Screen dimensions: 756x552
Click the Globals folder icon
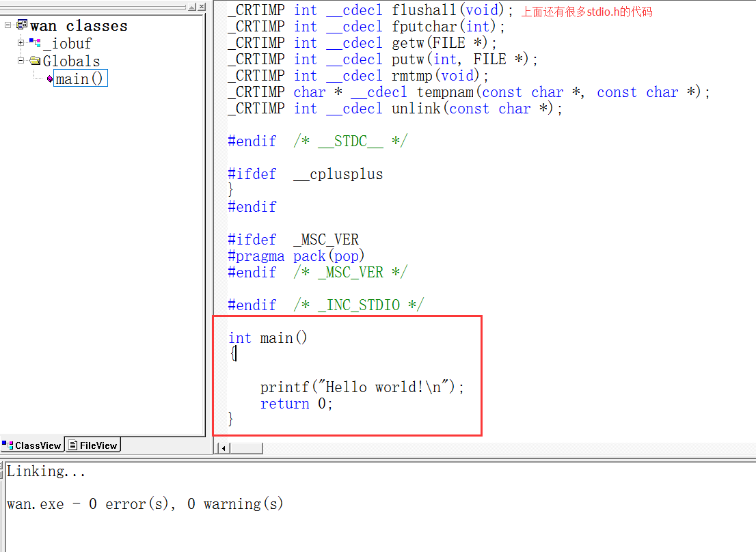[x=35, y=61]
